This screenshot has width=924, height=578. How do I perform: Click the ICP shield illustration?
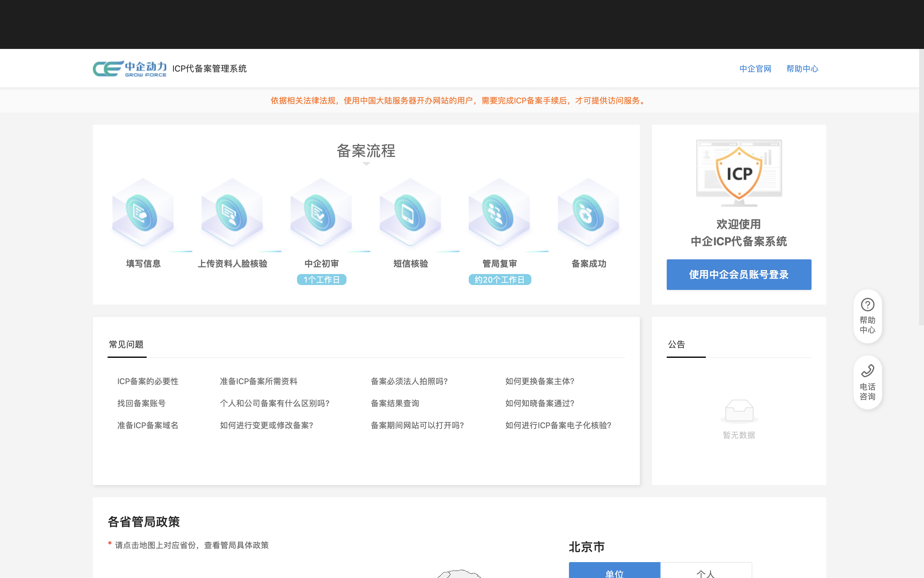click(x=739, y=173)
